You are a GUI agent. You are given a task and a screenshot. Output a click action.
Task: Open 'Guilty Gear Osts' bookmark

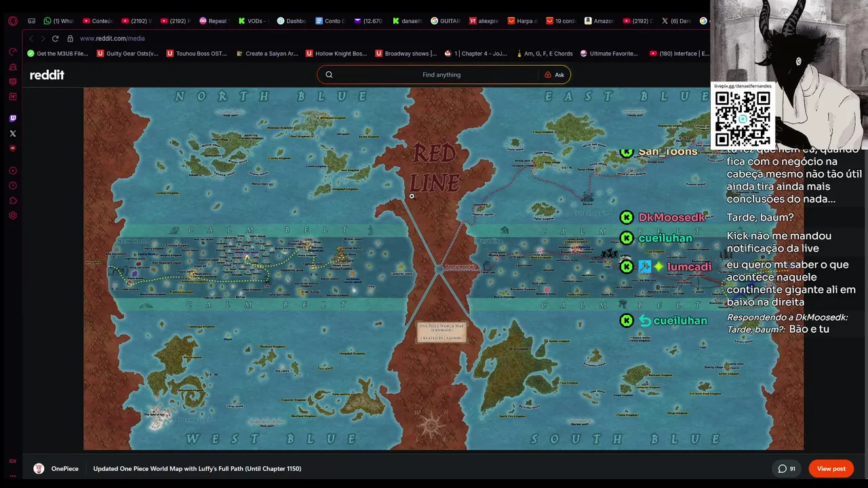[128, 54]
